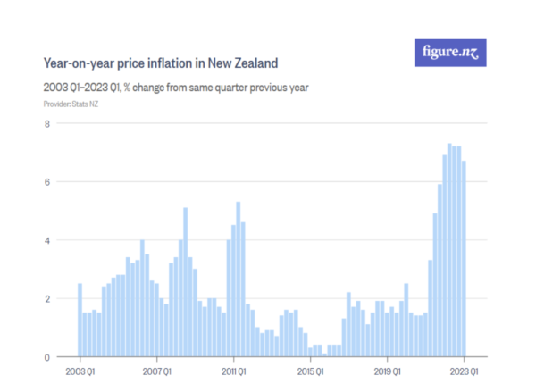Click the figure.nz logo
This screenshot has height=392, width=536.
click(x=451, y=53)
